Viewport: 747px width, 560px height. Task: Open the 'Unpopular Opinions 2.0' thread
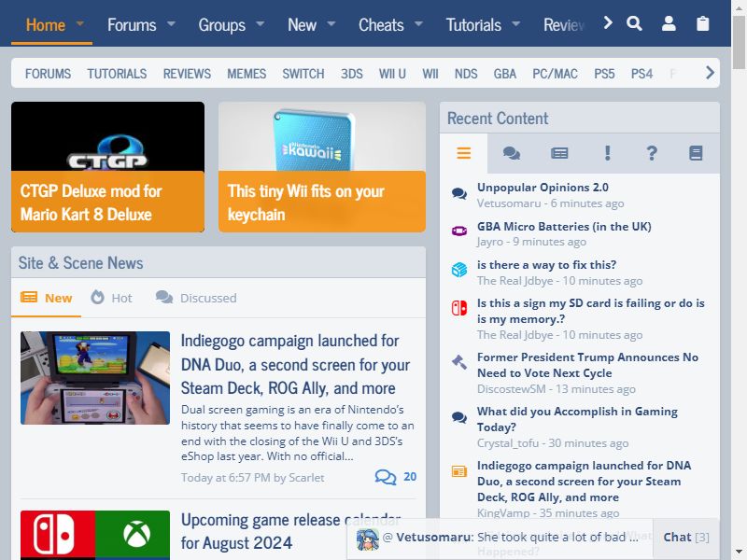(x=543, y=188)
